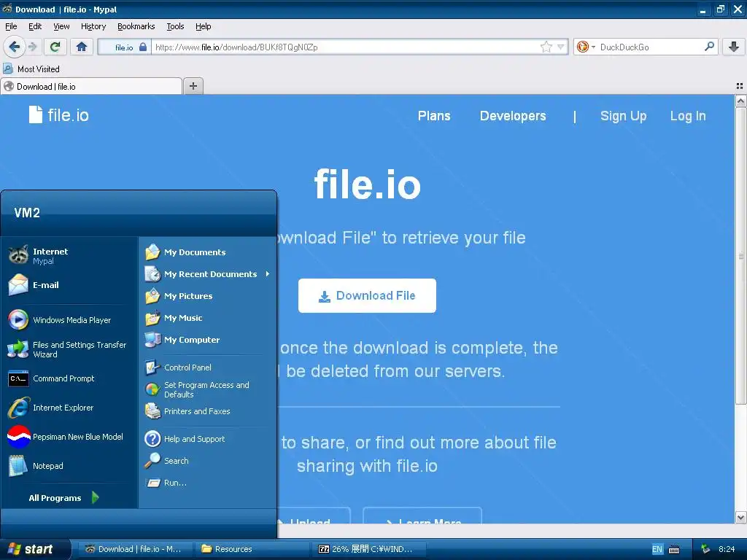Launch Mypal from the Internet start menu entry
Viewport: 747px width, 560px height.
(x=69, y=256)
